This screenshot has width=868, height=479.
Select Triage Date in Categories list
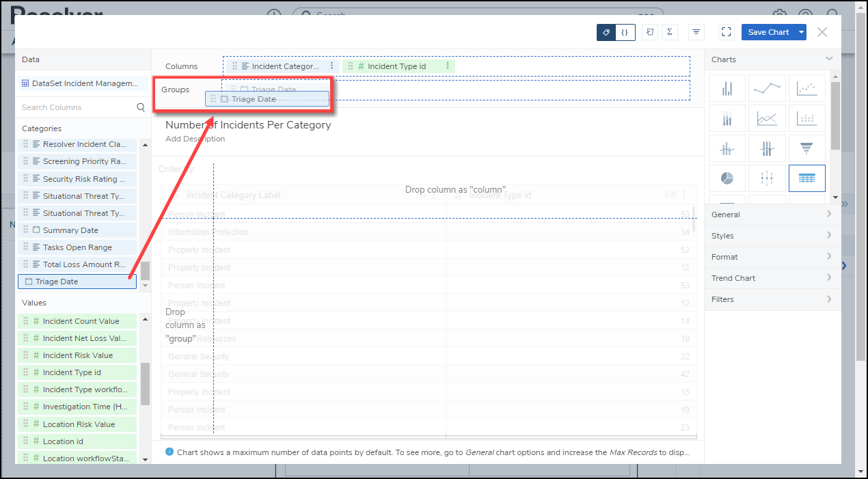(77, 282)
